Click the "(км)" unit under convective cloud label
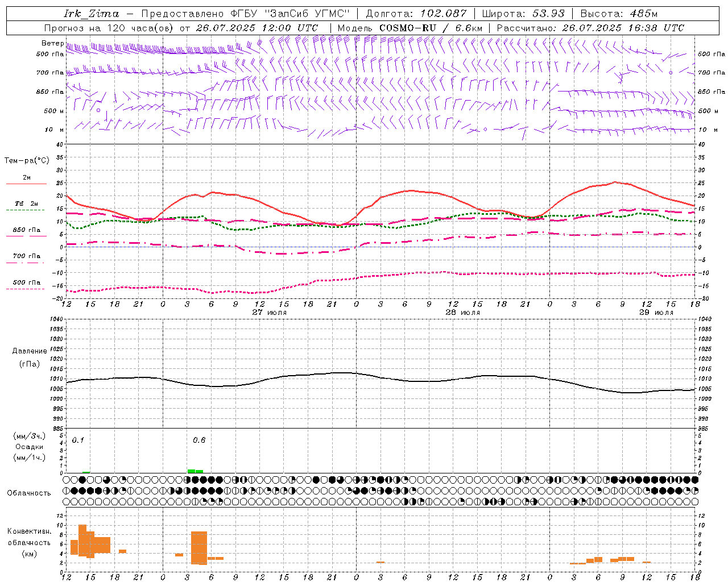Screen dimensions: 728x582 point(30,554)
